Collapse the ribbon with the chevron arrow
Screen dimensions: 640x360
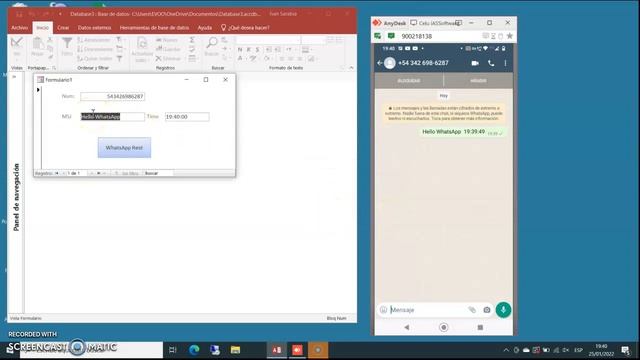[351, 68]
